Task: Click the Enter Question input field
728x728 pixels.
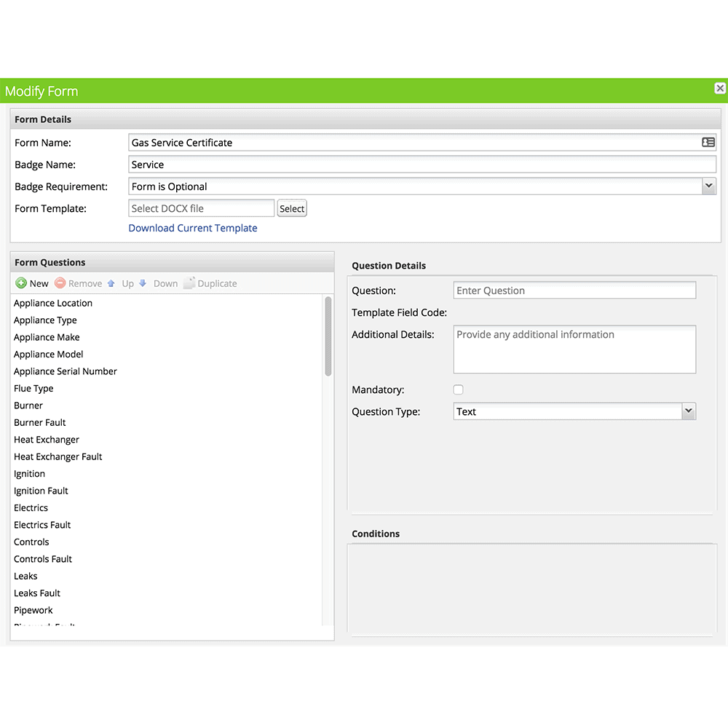Action: pyautogui.click(x=574, y=290)
